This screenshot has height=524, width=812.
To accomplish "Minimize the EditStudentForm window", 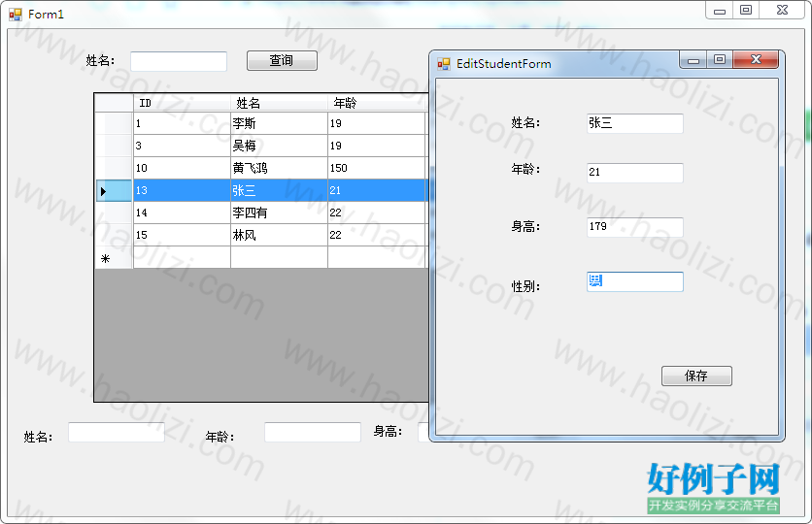I will (694, 59).
